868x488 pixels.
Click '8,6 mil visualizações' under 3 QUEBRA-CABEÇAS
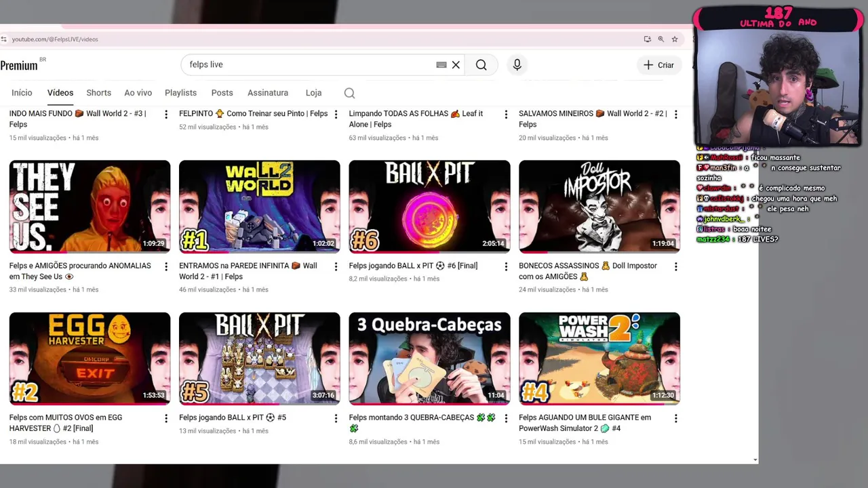click(x=378, y=442)
